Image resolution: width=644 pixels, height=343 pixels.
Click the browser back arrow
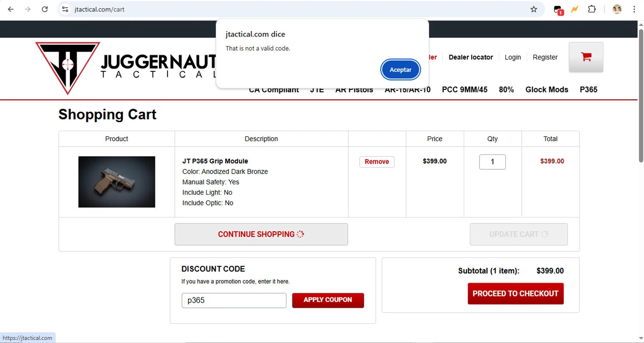point(11,9)
